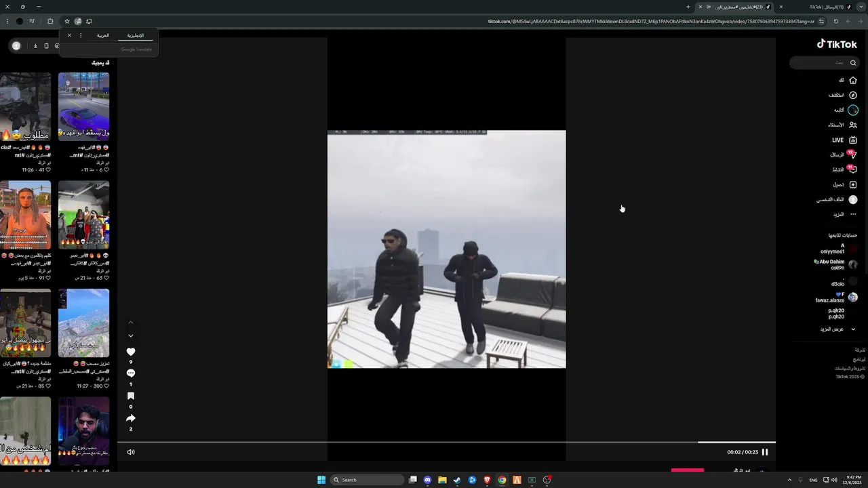The image size is (868, 488).
Task: Open the More three-dots menu
Action: [x=853, y=214]
